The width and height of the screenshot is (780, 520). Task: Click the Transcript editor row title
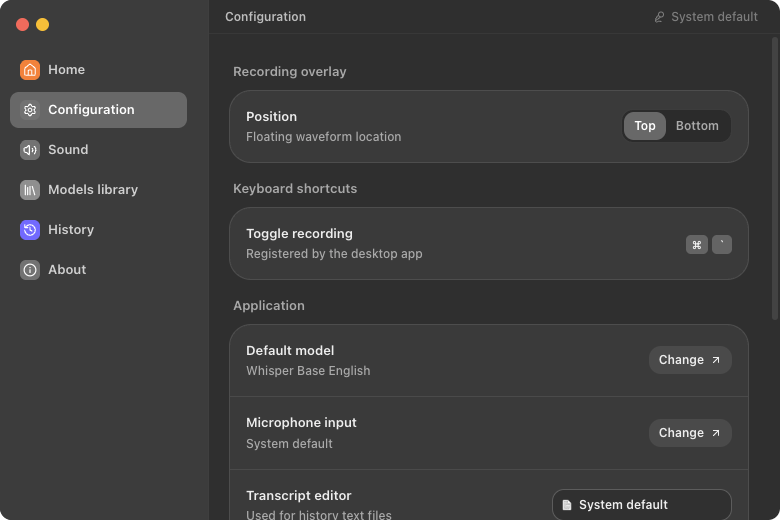click(299, 496)
